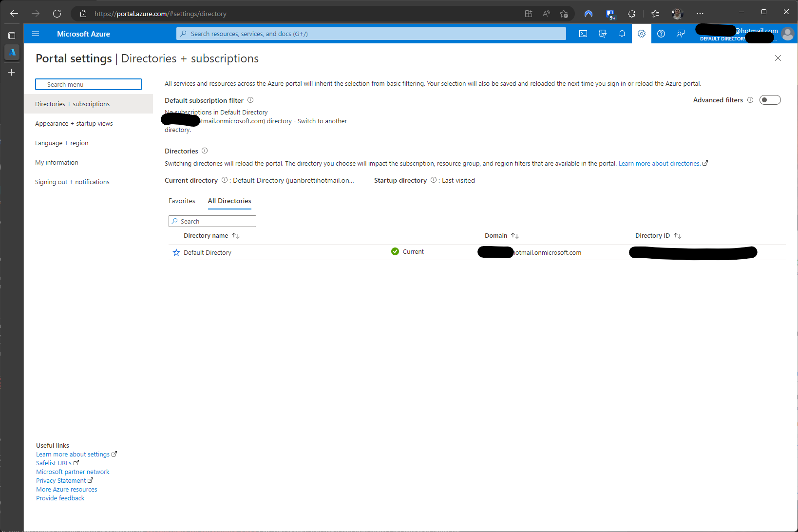This screenshot has width=798, height=532.
Task: Switch to the Favorites tab
Action: tap(182, 201)
